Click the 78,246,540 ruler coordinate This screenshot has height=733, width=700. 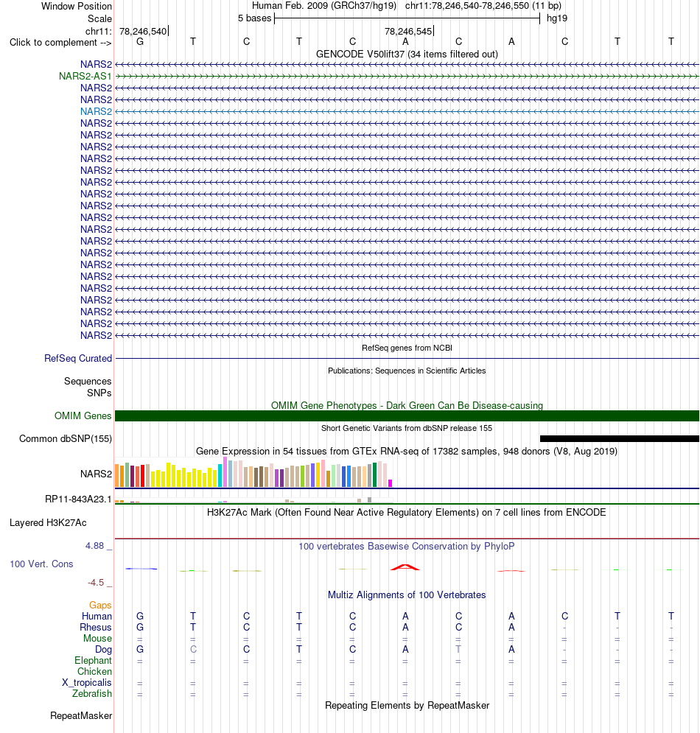(x=143, y=32)
